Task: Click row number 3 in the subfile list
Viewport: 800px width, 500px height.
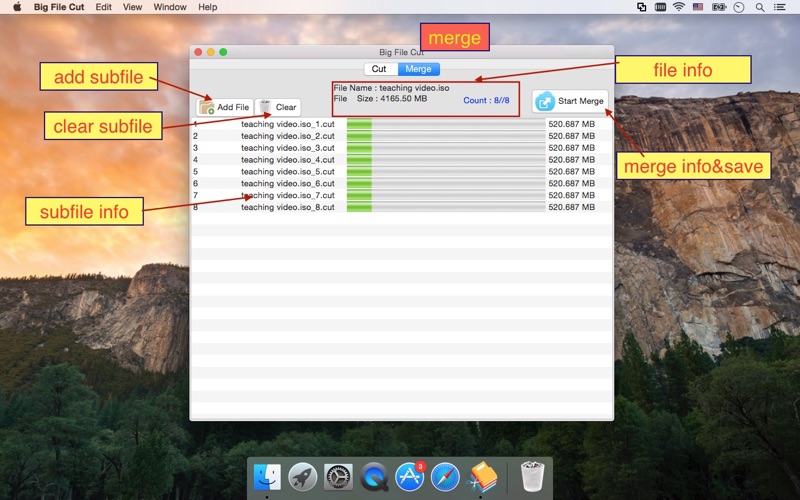Action: click(x=195, y=147)
